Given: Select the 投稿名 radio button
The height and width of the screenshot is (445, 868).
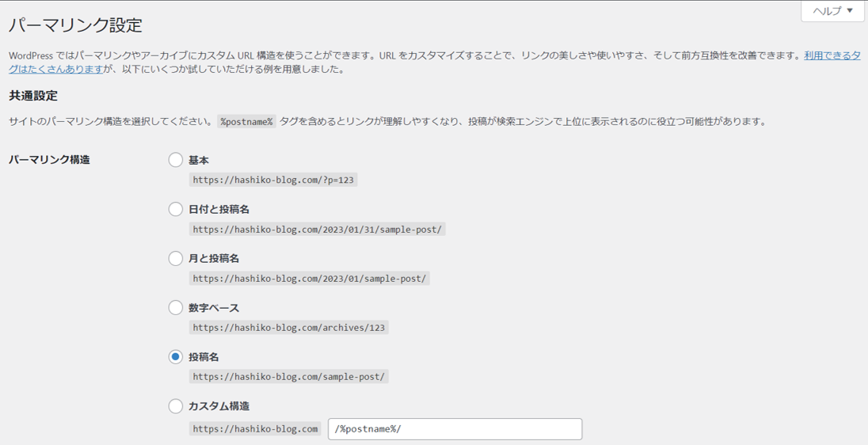Looking at the screenshot, I should tap(176, 357).
